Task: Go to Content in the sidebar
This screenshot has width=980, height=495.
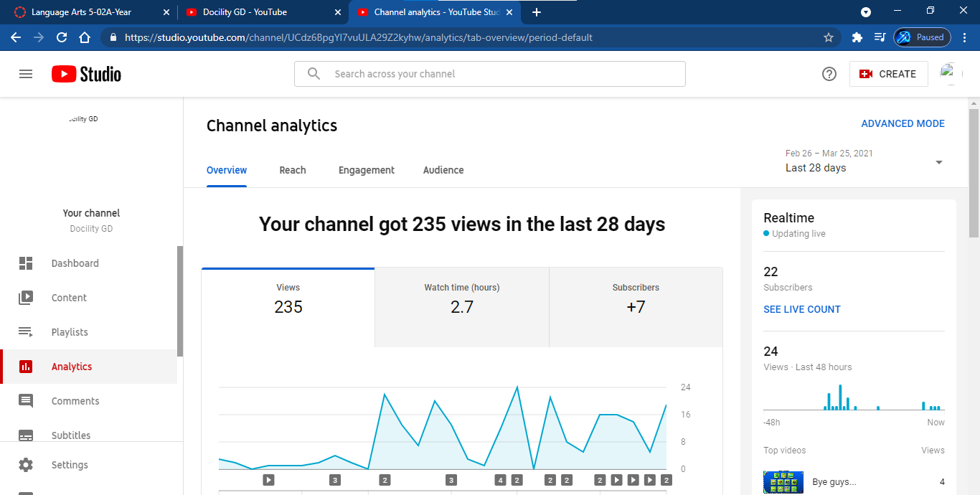Action: pyautogui.click(x=69, y=298)
